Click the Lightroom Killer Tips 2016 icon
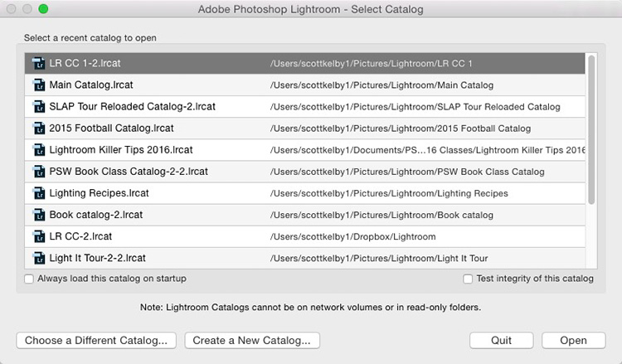622x364 pixels. [x=39, y=150]
